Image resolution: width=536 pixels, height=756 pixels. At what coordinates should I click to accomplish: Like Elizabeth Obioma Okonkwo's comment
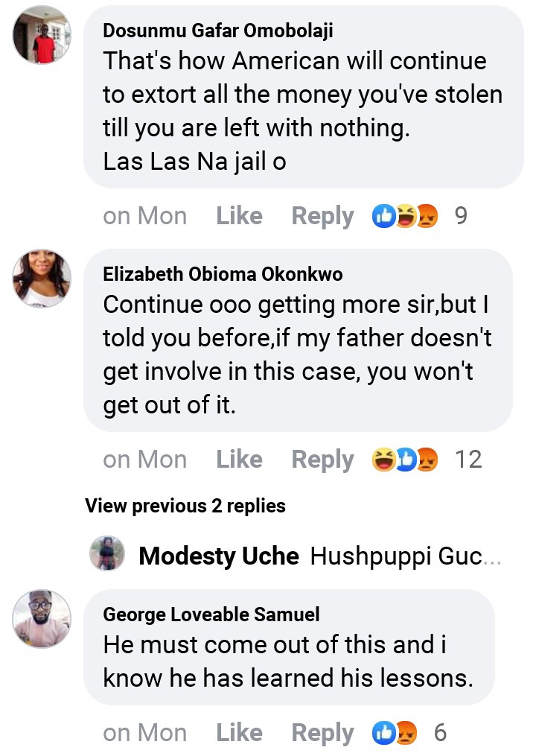(239, 459)
